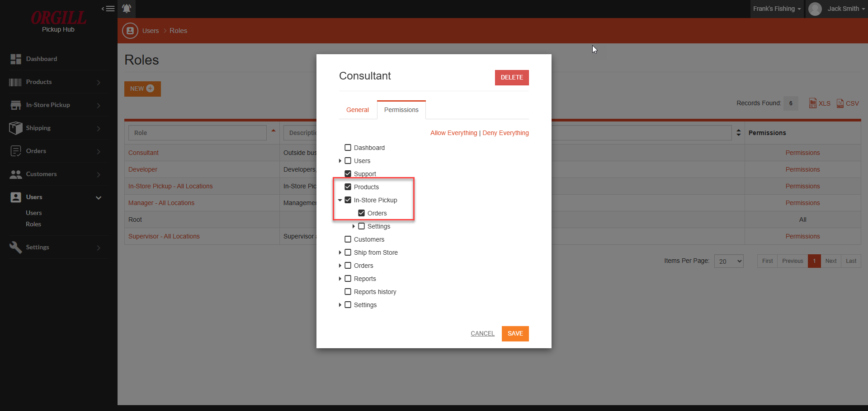This screenshot has height=411, width=868.
Task: Click Deny Everything link
Action: 505,133
